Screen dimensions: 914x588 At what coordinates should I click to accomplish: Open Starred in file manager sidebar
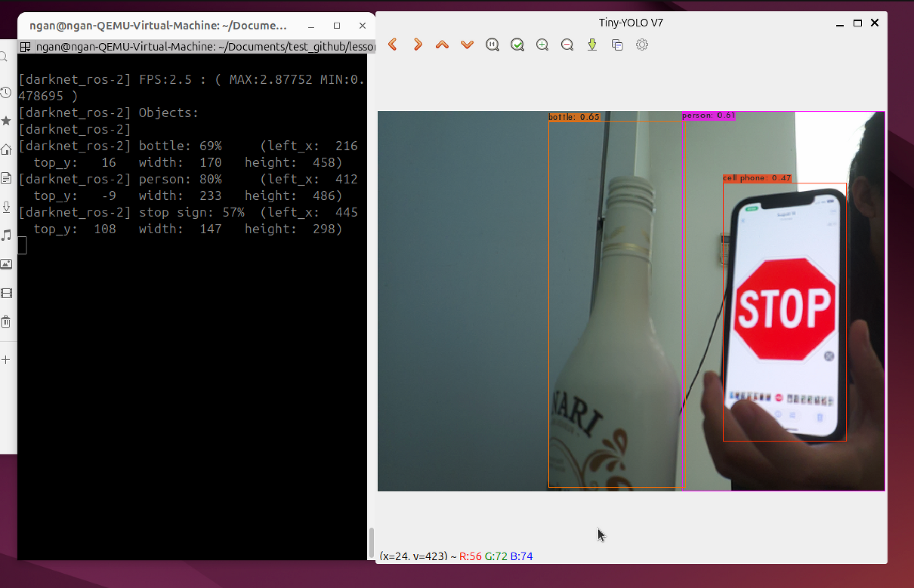click(6, 121)
